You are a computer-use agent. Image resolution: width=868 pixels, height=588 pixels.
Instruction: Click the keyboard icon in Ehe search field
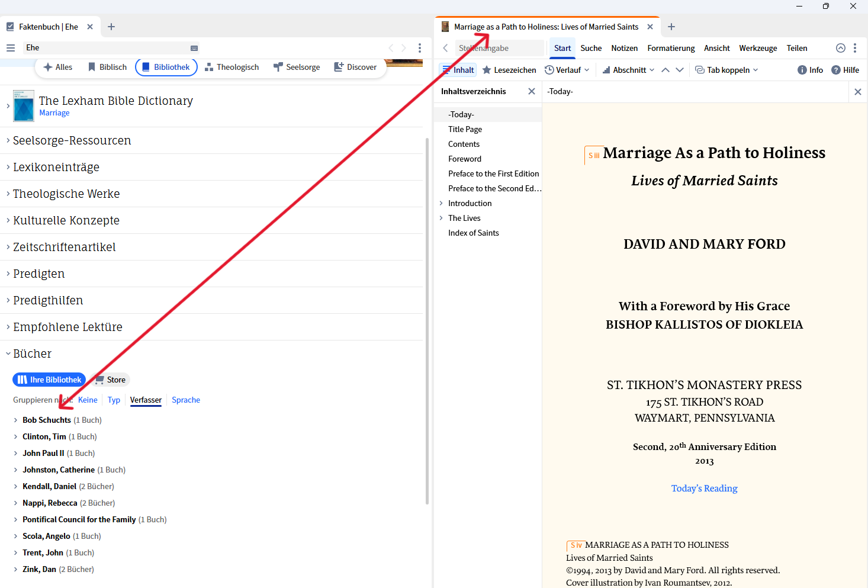(x=194, y=48)
